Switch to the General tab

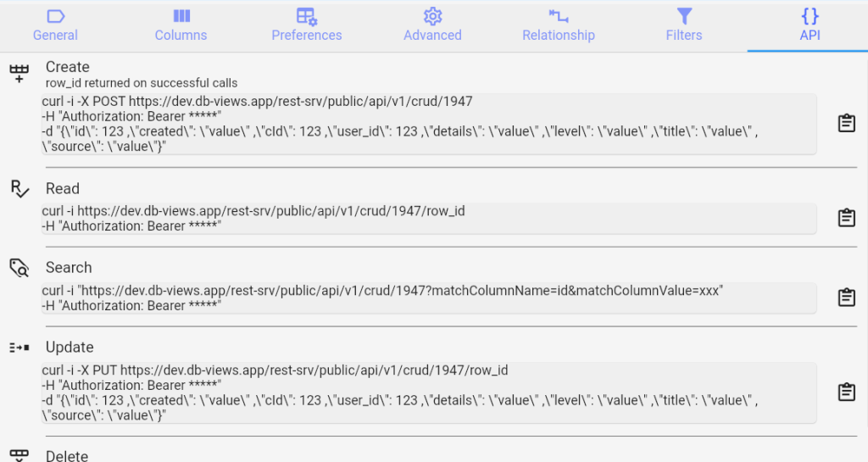[55, 25]
